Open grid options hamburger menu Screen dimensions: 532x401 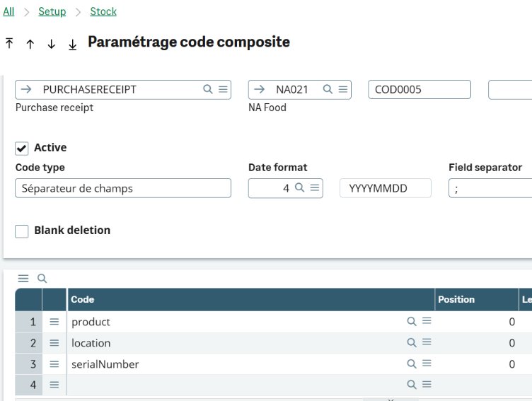[x=23, y=279]
